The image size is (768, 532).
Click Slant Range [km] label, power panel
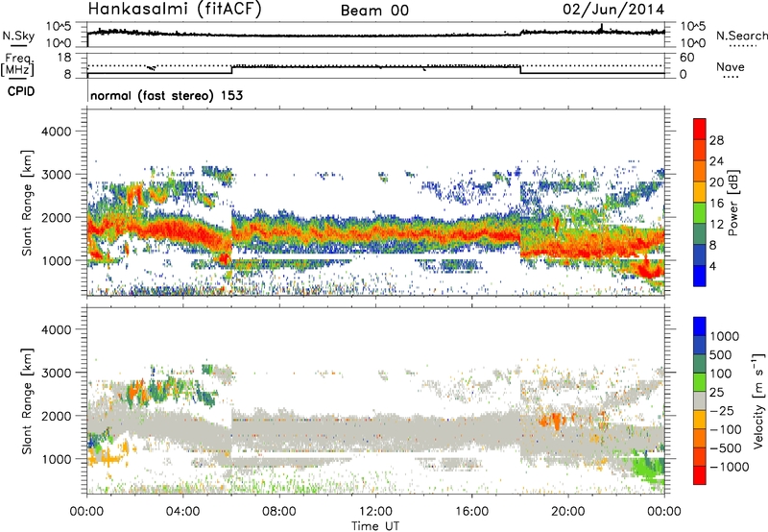(27, 203)
